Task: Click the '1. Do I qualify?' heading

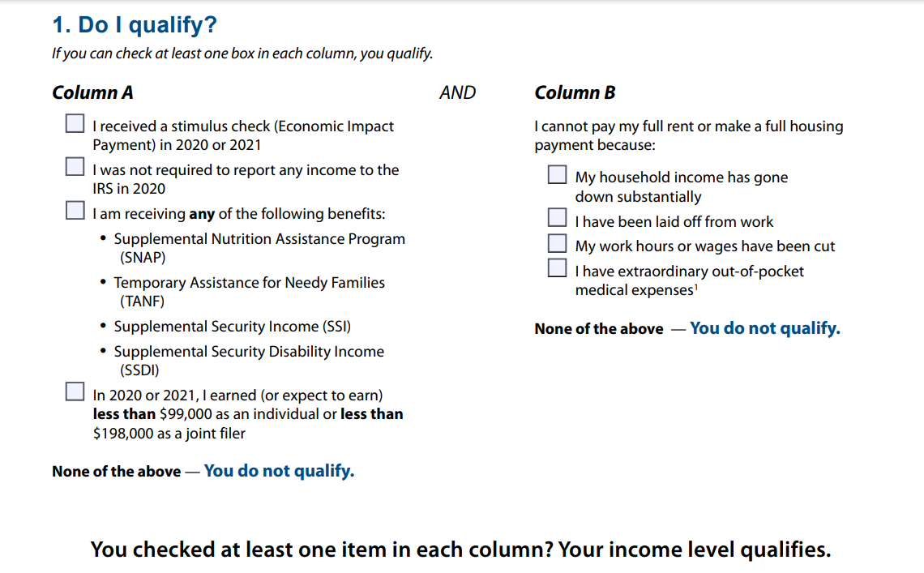Action: [135, 25]
